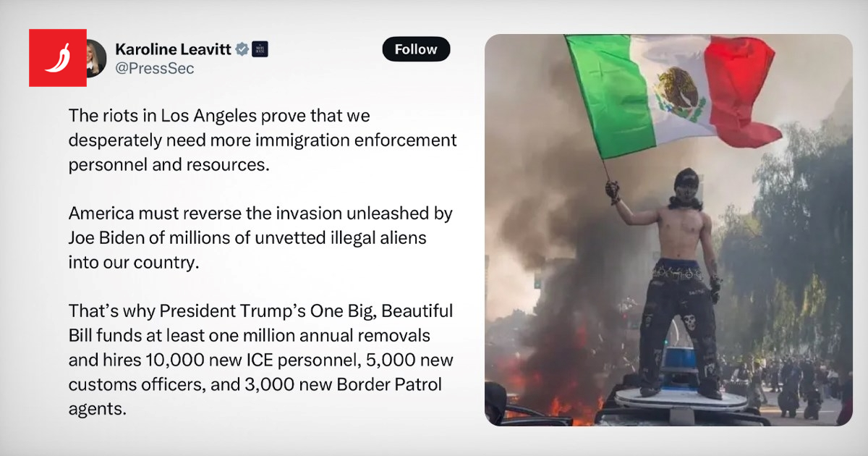Open the @PressSec handle link

pos(154,69)
